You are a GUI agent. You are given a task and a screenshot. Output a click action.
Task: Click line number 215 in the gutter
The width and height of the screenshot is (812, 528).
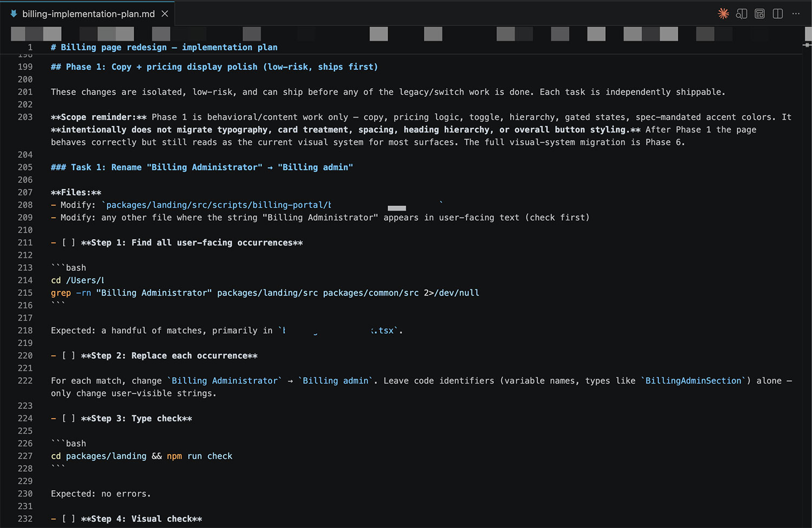point(25,293)
